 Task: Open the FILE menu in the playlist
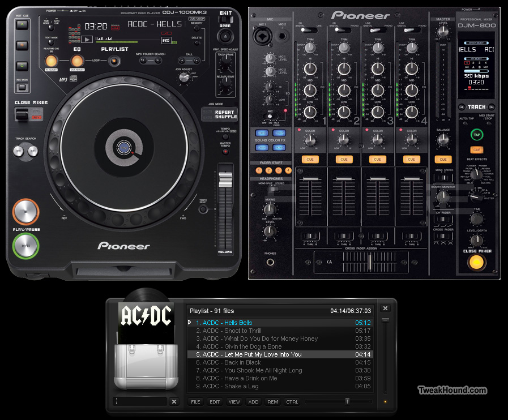195,402
